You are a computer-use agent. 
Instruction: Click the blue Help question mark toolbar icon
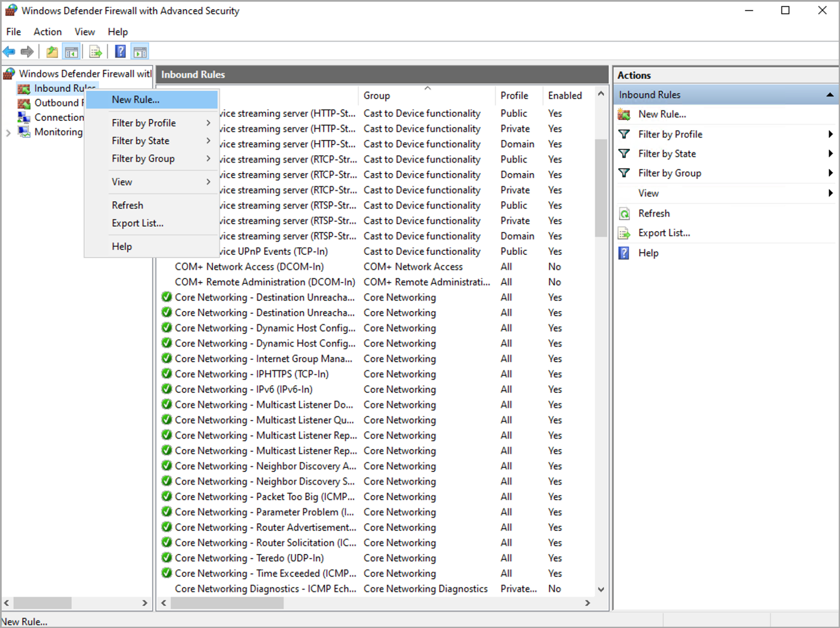coord(120,52)
